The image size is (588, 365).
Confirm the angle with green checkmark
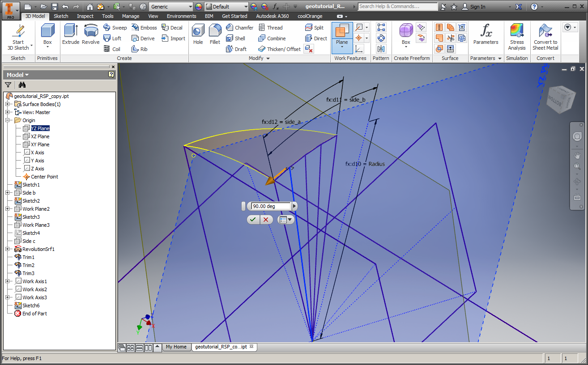pos(253,220)
